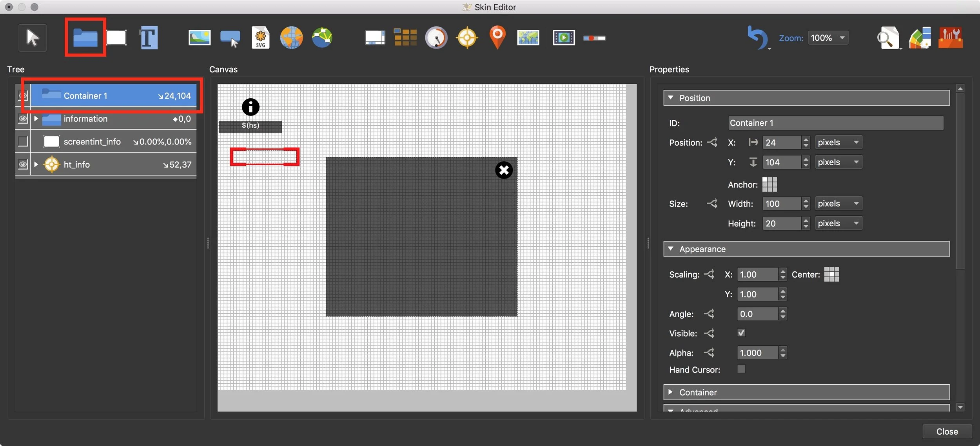Open the Zoom 100% dropdown

point(828,38)
